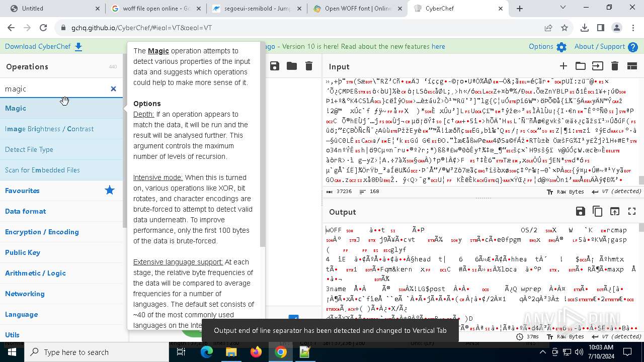644x362 pixels.
Task: Click the taskbar search box
Action: pyautogui.click(x=97, y=352)
